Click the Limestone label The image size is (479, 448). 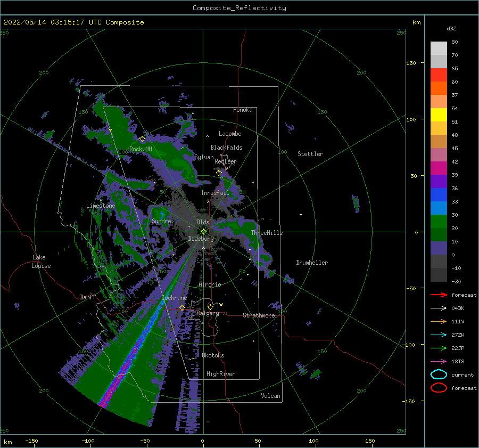pos(101,206)
